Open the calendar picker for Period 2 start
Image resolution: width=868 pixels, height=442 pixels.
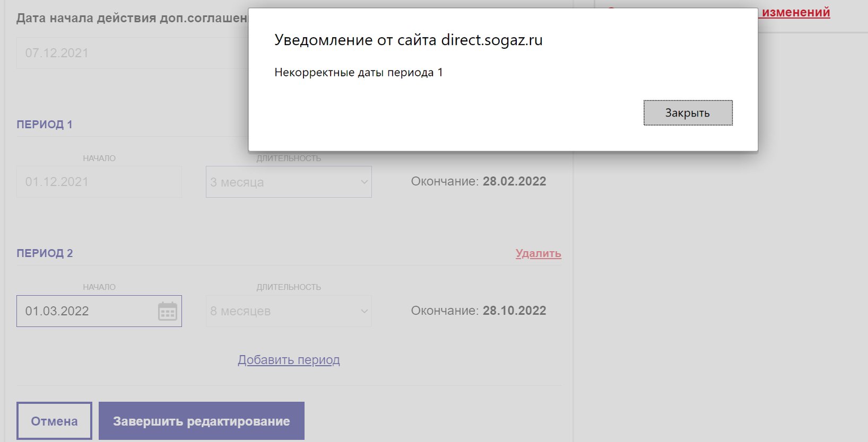[167, 311]
